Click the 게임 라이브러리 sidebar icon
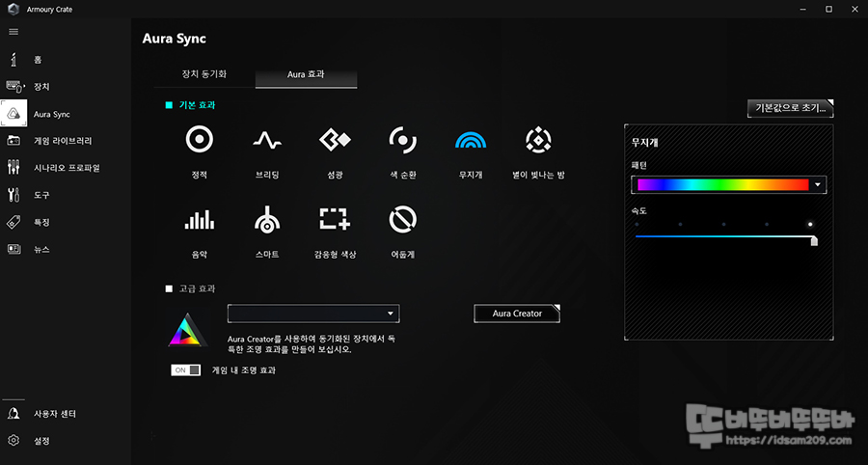Viewport: 868px width, 465px height. click(x=14, y=141)
